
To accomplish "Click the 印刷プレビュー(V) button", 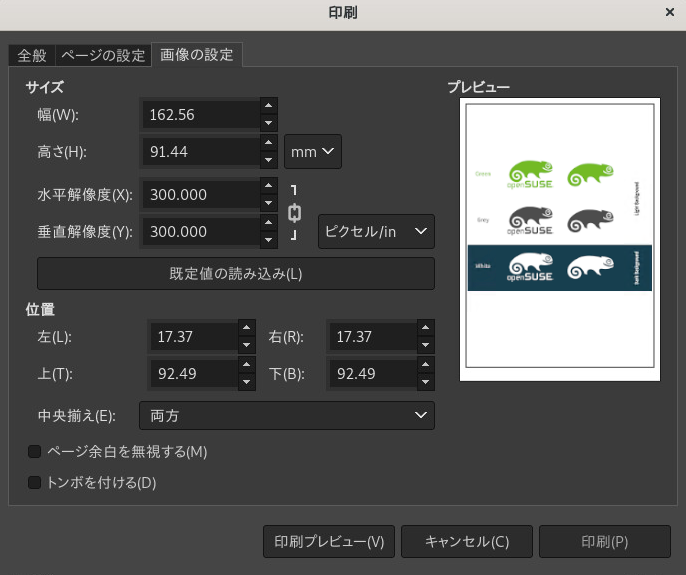I will (329, 542).
